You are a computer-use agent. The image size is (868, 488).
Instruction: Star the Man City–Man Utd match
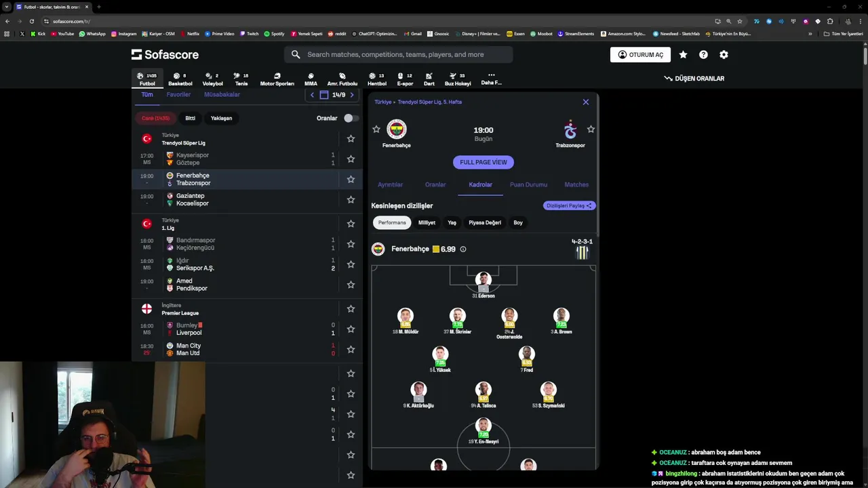coord(351,349)
